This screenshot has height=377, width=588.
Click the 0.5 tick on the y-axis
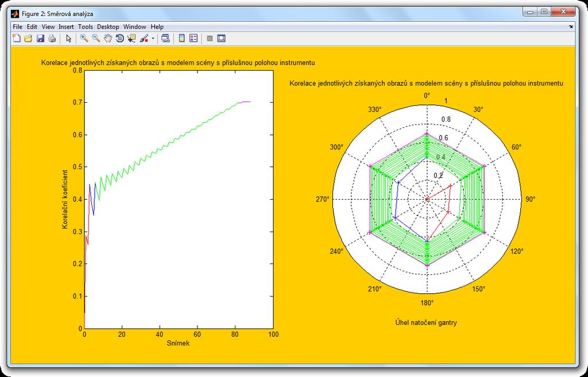pyautogui.click(x=77, y=167)
